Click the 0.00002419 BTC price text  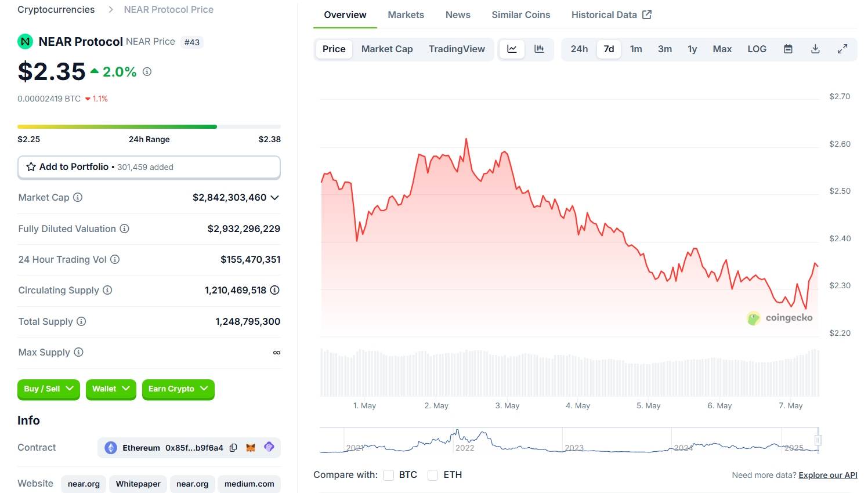point(49,99)
